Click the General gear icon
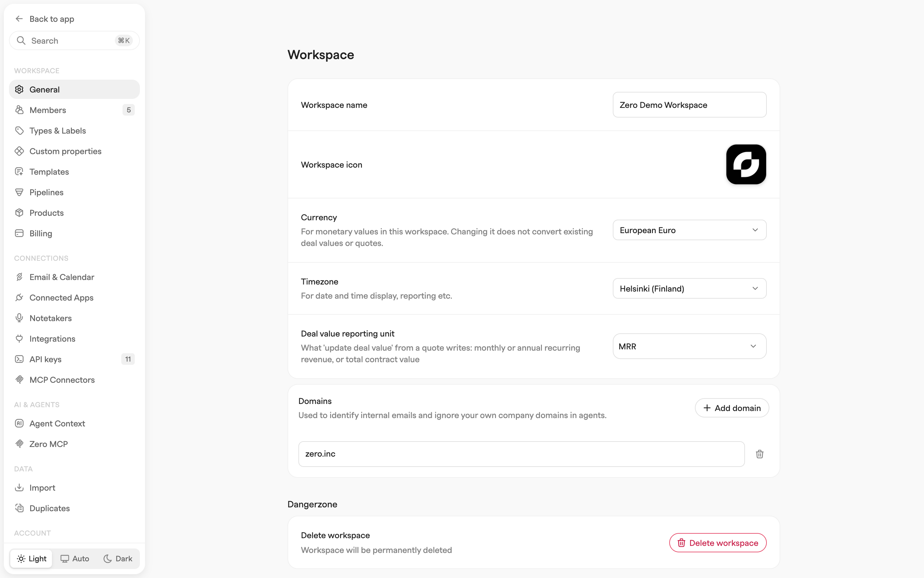This screenshot has width=924, height=578. click(x=20, y=90)
